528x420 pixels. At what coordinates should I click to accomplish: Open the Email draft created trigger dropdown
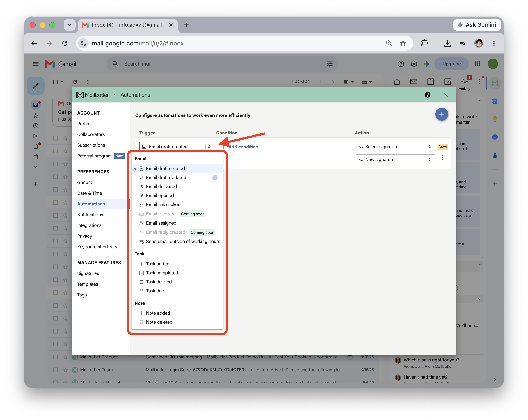pyautogui.click(x=177, y=146)
